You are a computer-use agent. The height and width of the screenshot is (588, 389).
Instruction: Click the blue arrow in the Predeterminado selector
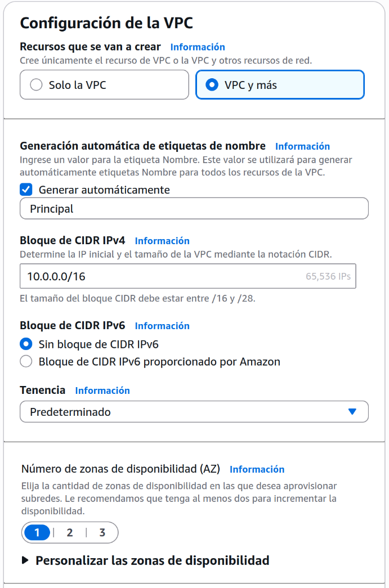pyautogui.click(x=352, y=411)
